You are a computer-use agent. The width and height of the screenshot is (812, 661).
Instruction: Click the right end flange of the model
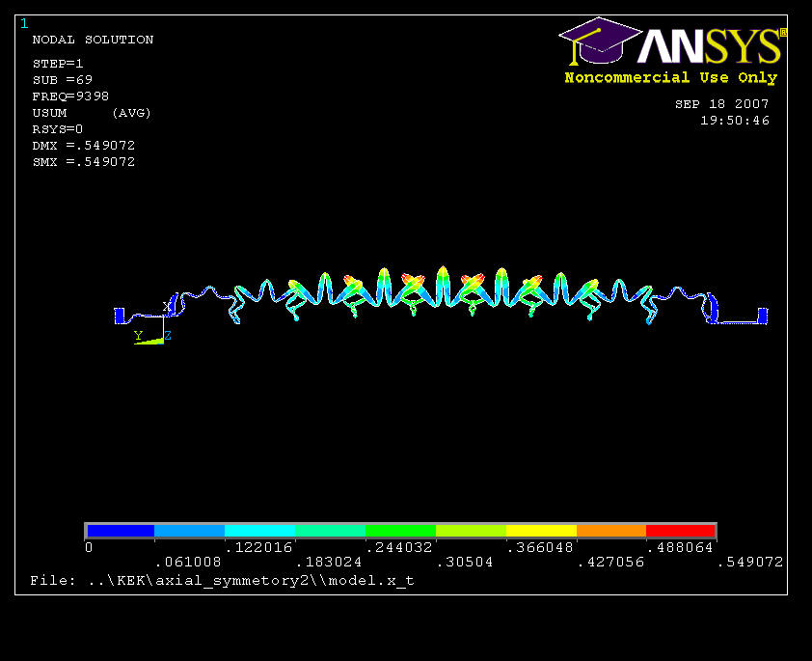point(762,316)
